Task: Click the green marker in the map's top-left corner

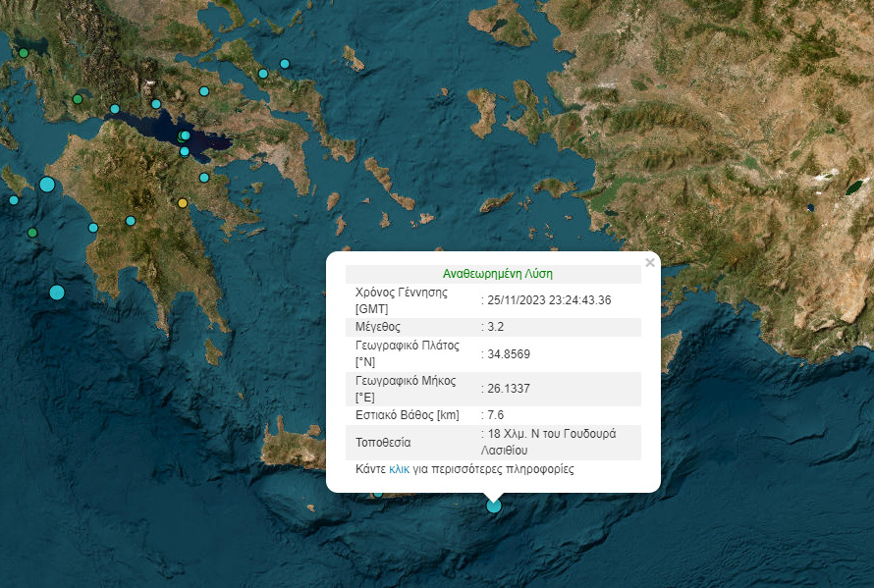Action: tap(24, 53)
